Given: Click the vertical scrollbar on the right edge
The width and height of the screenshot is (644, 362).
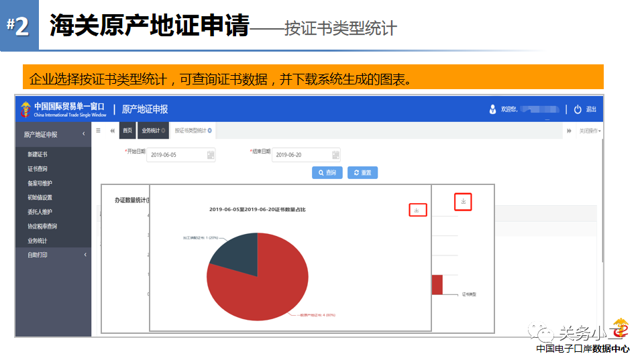Looking at the screenshot, I should click(x=602, y=200).
